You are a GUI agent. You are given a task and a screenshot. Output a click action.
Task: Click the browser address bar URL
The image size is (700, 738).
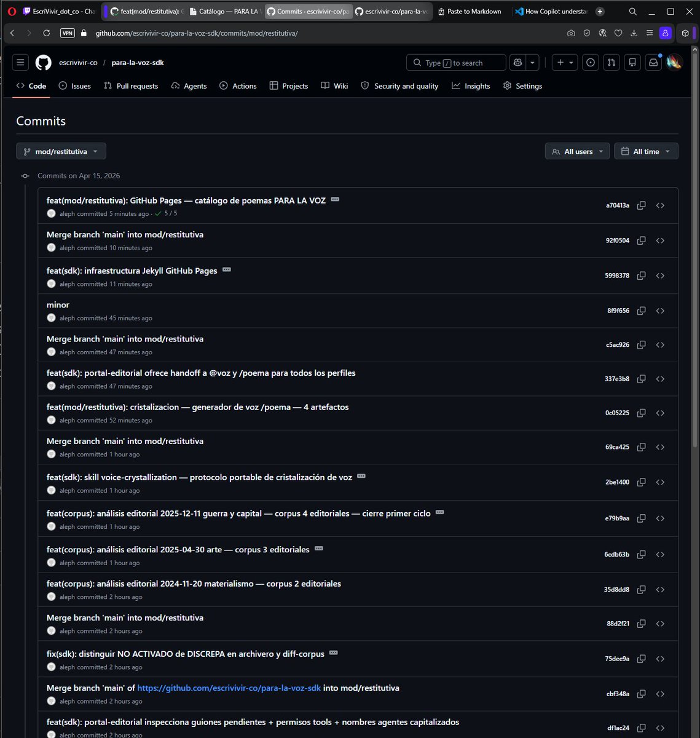click(x=197, y=33)
